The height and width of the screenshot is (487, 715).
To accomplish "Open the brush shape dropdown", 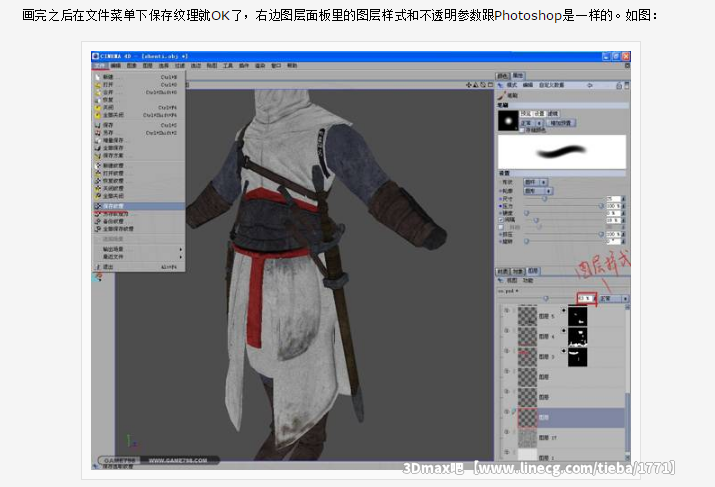I will pos(535,182).
